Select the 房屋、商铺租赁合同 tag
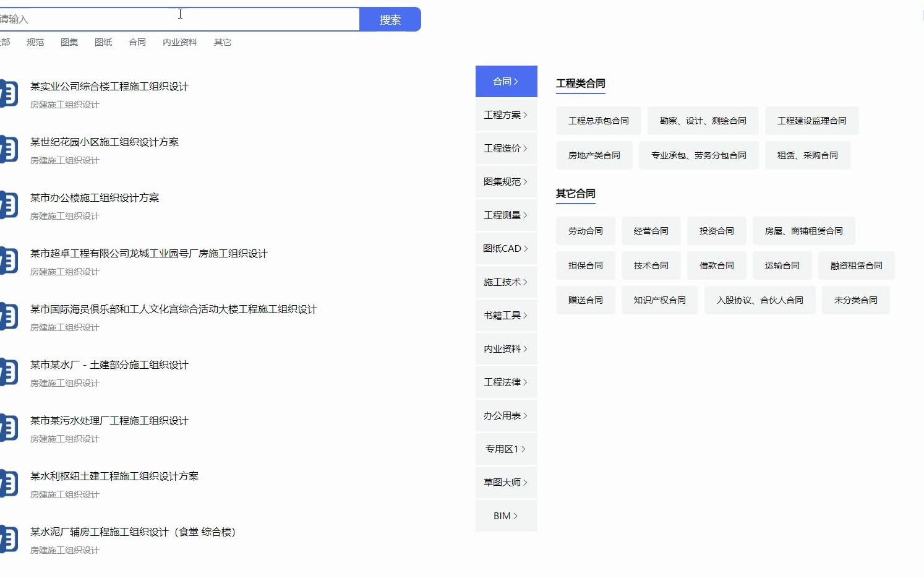This screenshot has width=924, height=578. pos(804,231)
